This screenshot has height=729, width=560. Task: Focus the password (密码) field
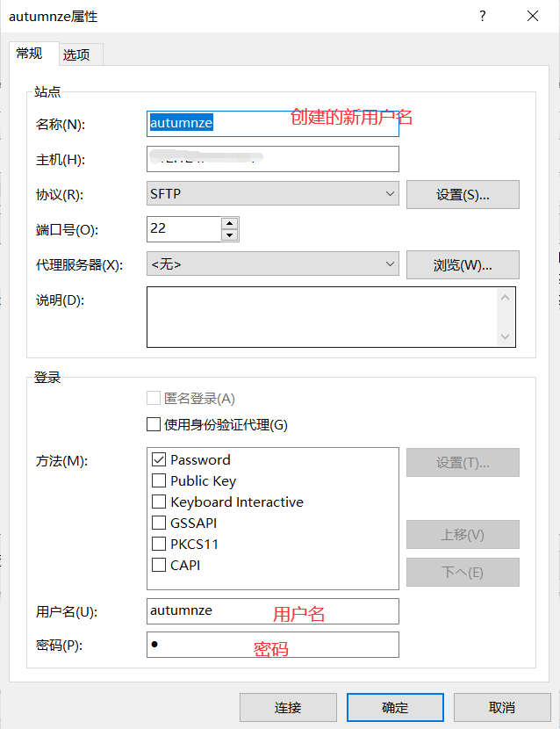coord(273,645)
